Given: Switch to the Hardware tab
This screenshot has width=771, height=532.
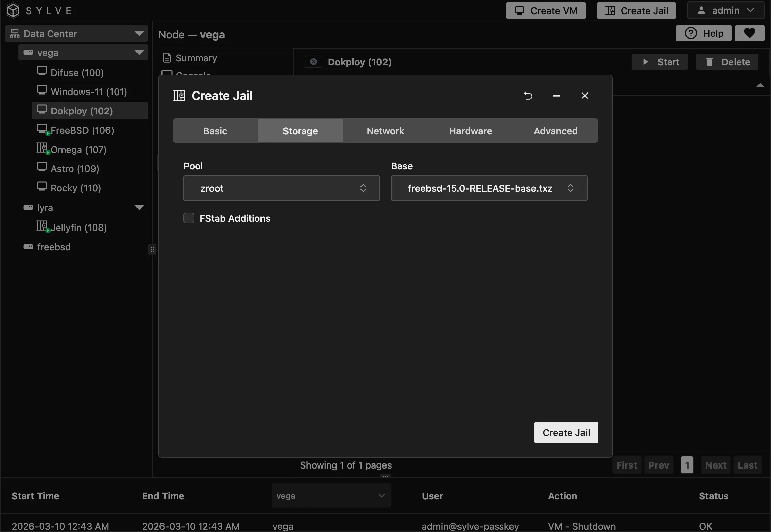Looking at the screenshot, I should [470, 131].
